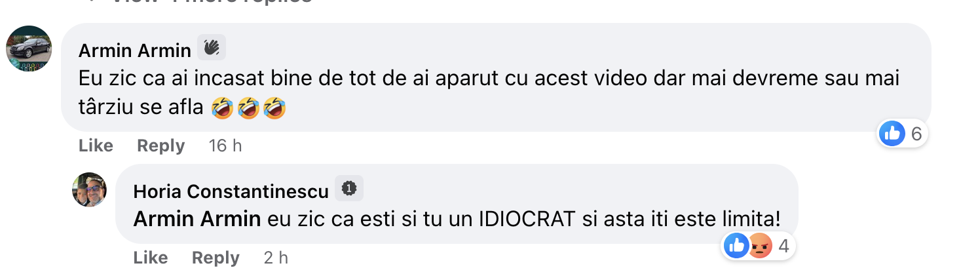
Task: Open the 16 h timestamp permalink
Action: tap(225, 146)
